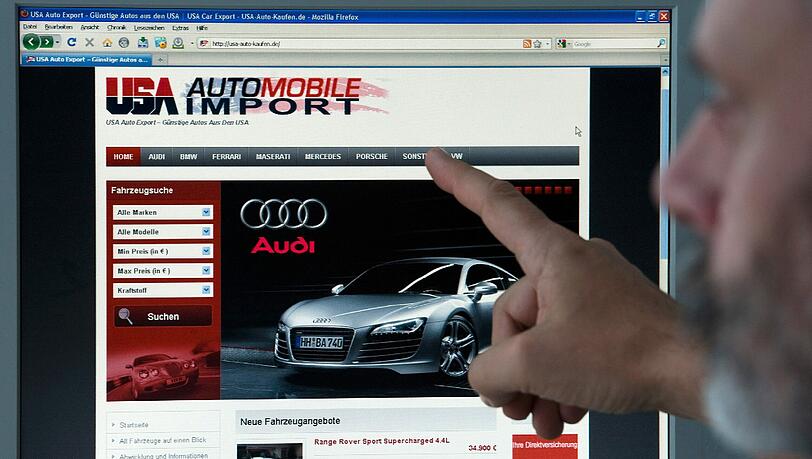Open the Bearbeiten menu

pos(59,27)
